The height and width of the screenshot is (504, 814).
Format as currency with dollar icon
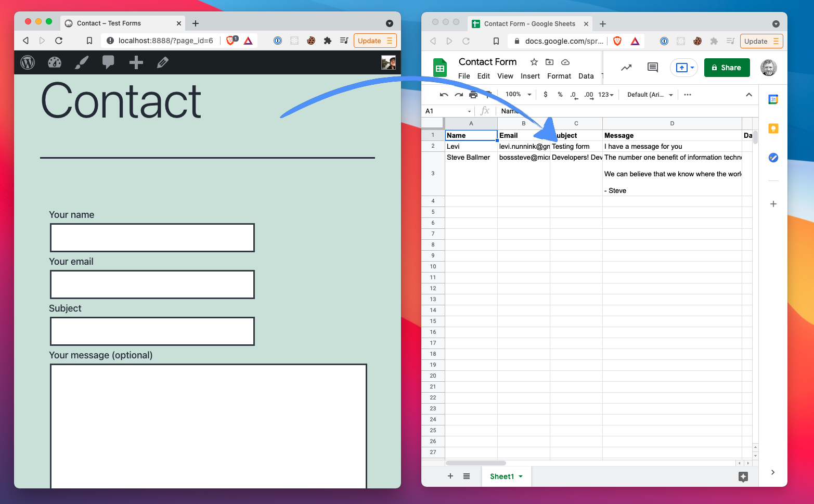point(545,95)
